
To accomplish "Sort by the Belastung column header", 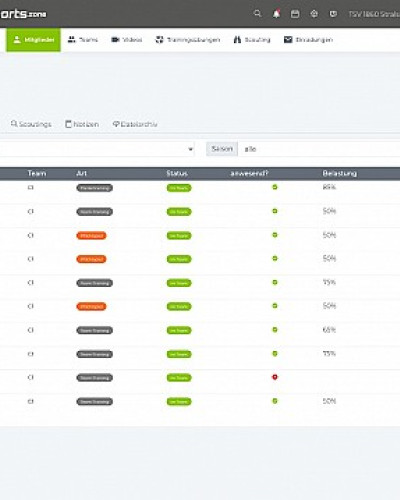I will coord(340,173).
